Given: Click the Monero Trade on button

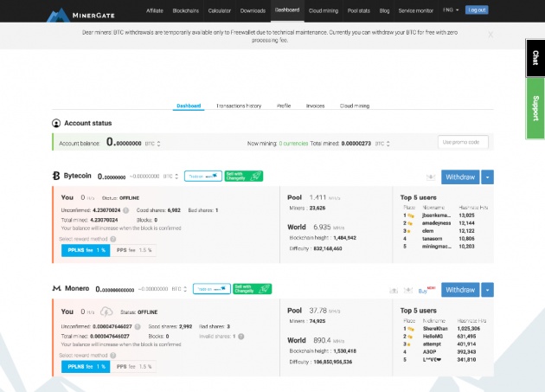Looking at the screenshot, I should coord(212,289).
